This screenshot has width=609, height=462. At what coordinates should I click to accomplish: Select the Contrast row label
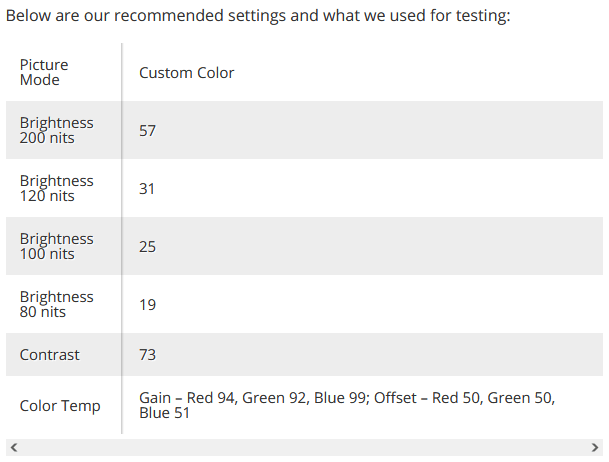50,355
